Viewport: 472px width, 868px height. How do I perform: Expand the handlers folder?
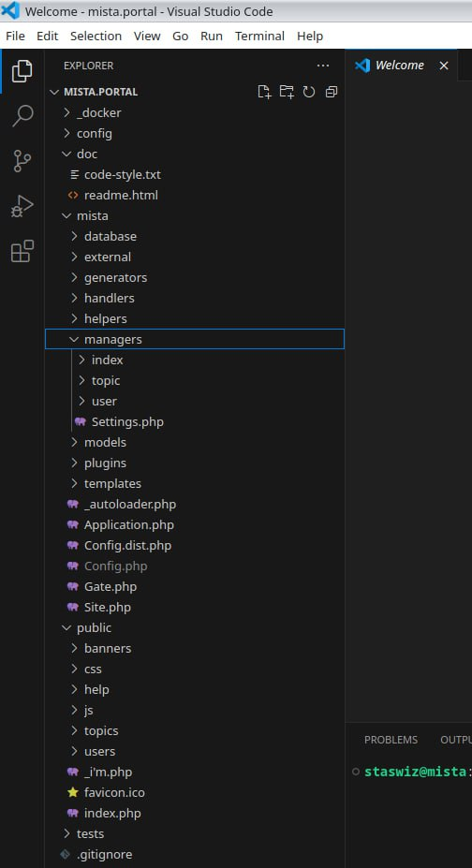click(195, 299)
